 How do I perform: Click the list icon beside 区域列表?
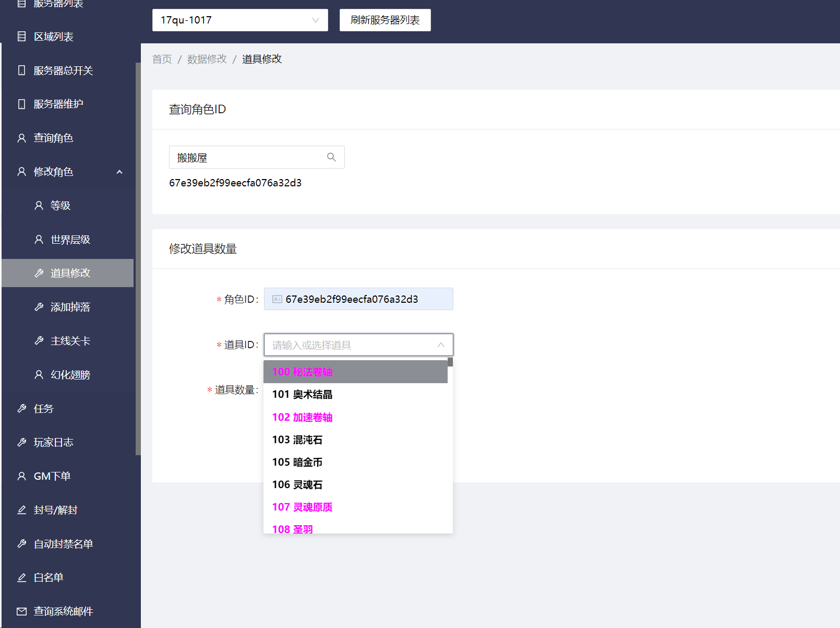[x=21, y=37]
